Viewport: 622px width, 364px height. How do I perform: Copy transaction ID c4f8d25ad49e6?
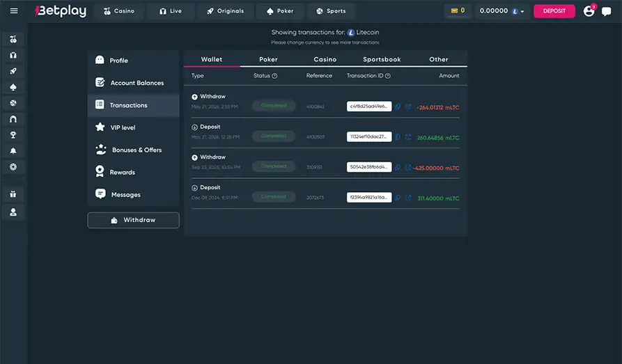(x=398, y=106)
